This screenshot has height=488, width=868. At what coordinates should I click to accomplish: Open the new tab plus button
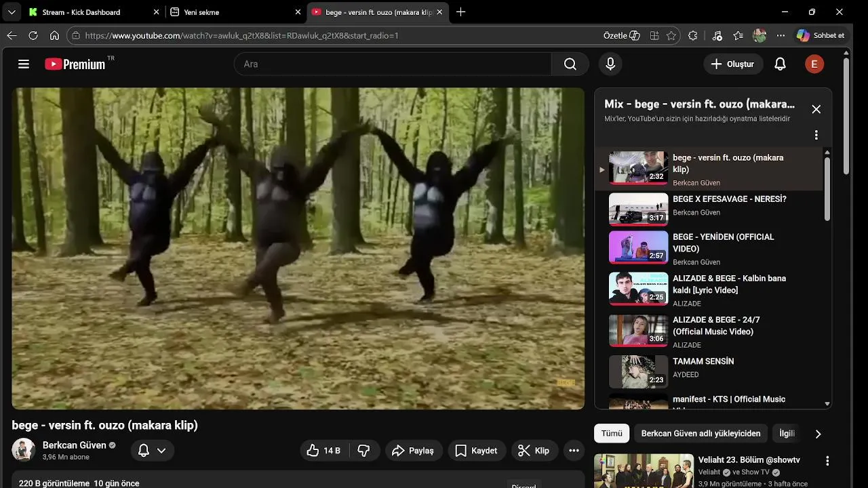pyautogui.click(x=461, y=12)
